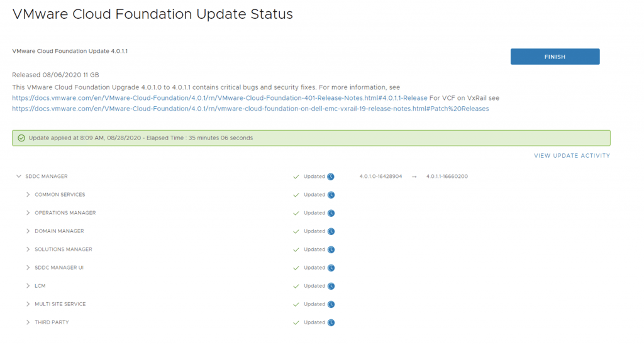Expand the Operations Manager section
Image resolution: width=644 pixels, height=345 pixels.
pos(28,213)
